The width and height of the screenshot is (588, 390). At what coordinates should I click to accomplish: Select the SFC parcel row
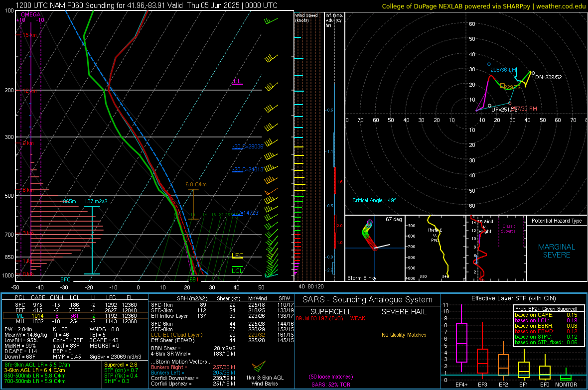click(x=75, y=305)
